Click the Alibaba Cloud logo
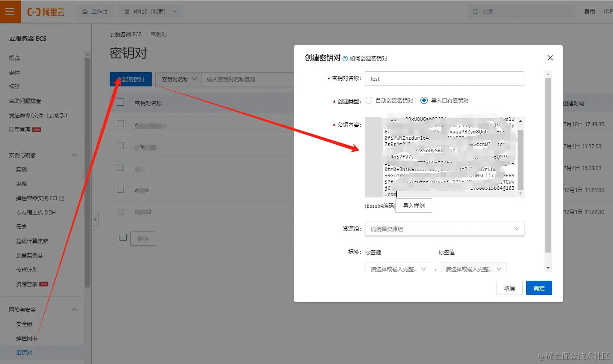Viewport: 613px width, 364px height. (45, 11)
